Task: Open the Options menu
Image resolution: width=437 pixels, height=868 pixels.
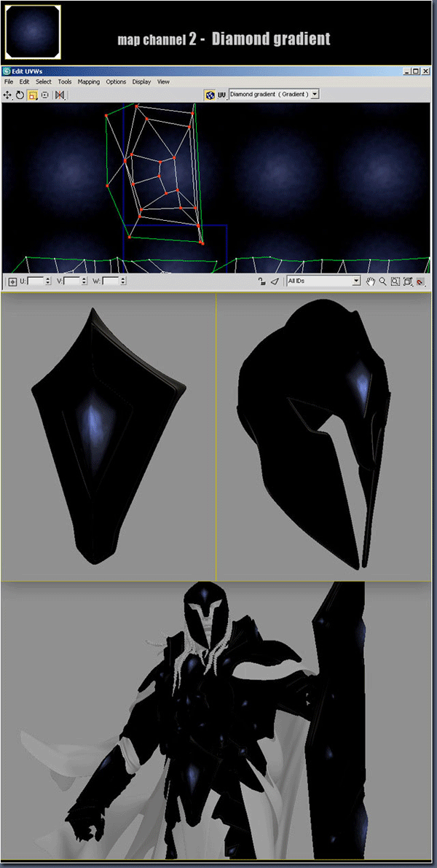Action: click(x=116, y=82)
